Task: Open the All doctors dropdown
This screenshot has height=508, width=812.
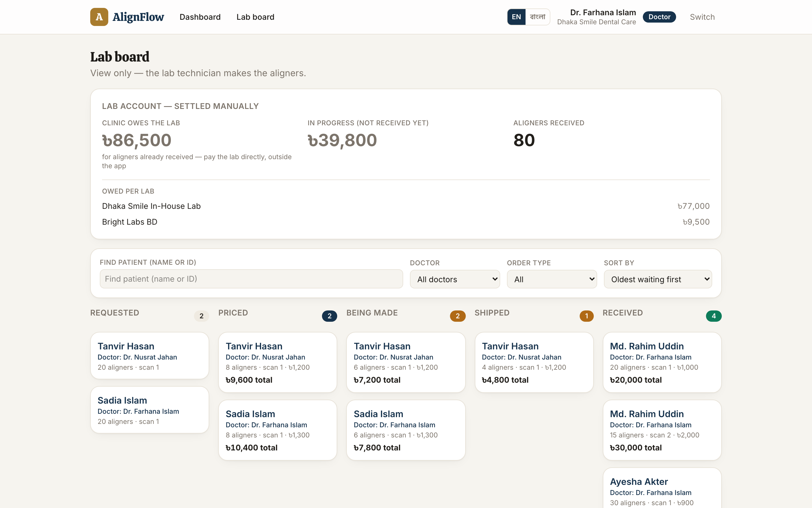Action: (x=455, y=279)
